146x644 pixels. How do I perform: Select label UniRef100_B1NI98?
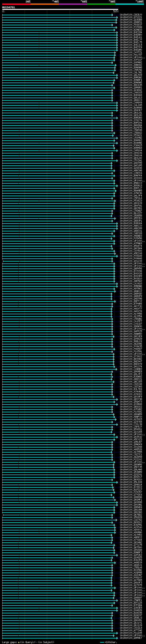[131, 613]
